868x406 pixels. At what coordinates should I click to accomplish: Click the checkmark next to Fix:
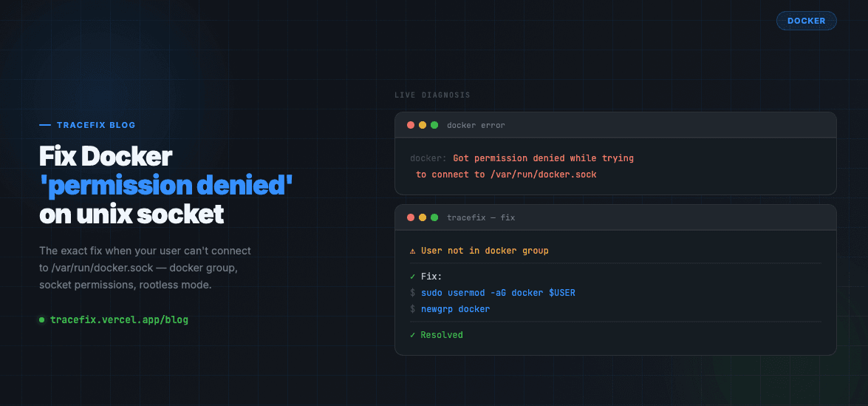(412, 277)
